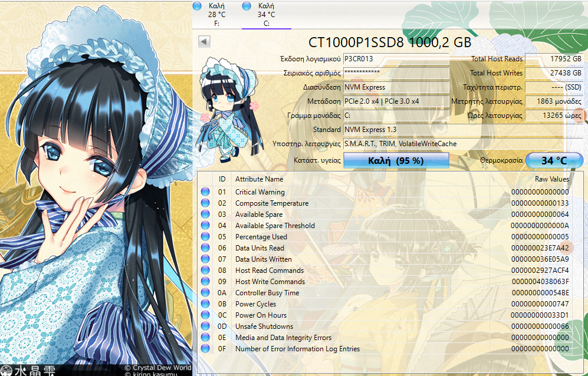Viewport: 588px width, 376px height.
Task: Click the Raw Values column header
Action: click(x=551, y=179)
